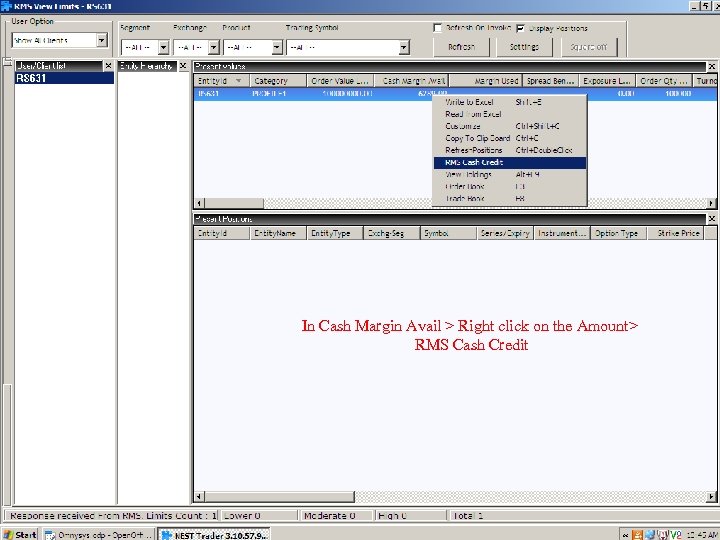Click the V2 system tray icon
720x540 pixels.
(x=675, y=534)
